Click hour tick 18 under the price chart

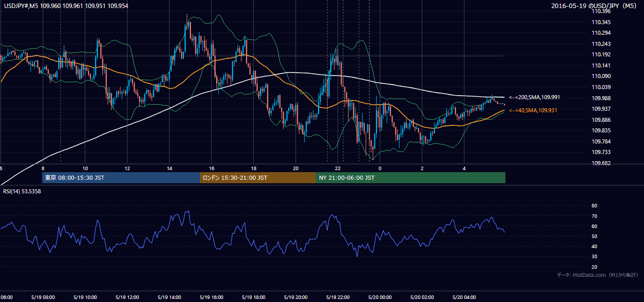click(x=253, y=169)
